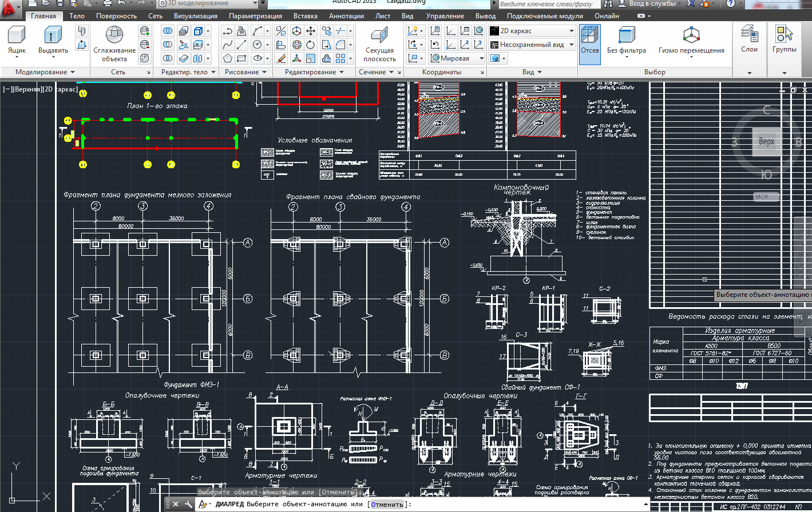The image size is (812, 512).
Task: Click the Array tool grid icon
Action: coord(340,58)
